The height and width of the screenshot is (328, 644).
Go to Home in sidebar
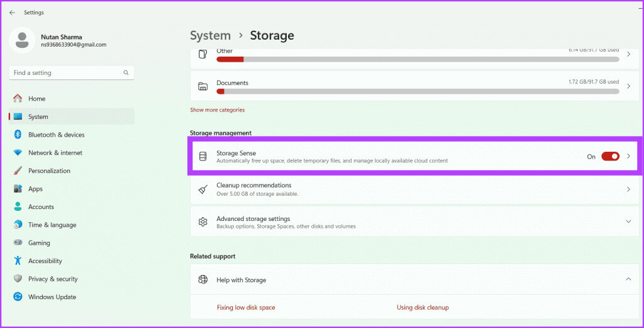(72, 99)
